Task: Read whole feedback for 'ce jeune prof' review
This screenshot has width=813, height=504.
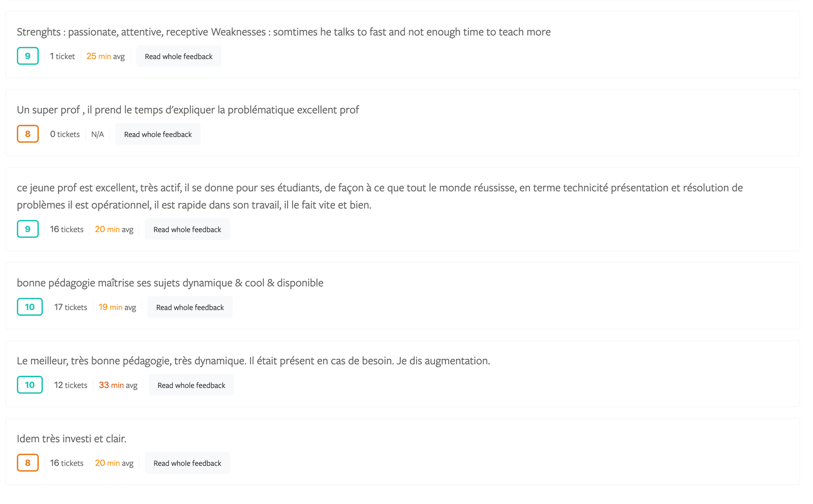Action: point(187,230)
